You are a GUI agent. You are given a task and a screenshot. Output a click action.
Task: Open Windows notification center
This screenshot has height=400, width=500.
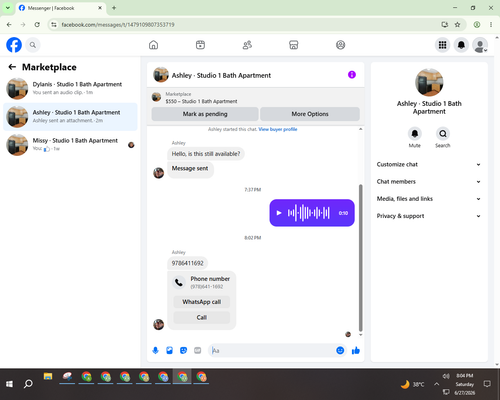[x=487, y=384]
